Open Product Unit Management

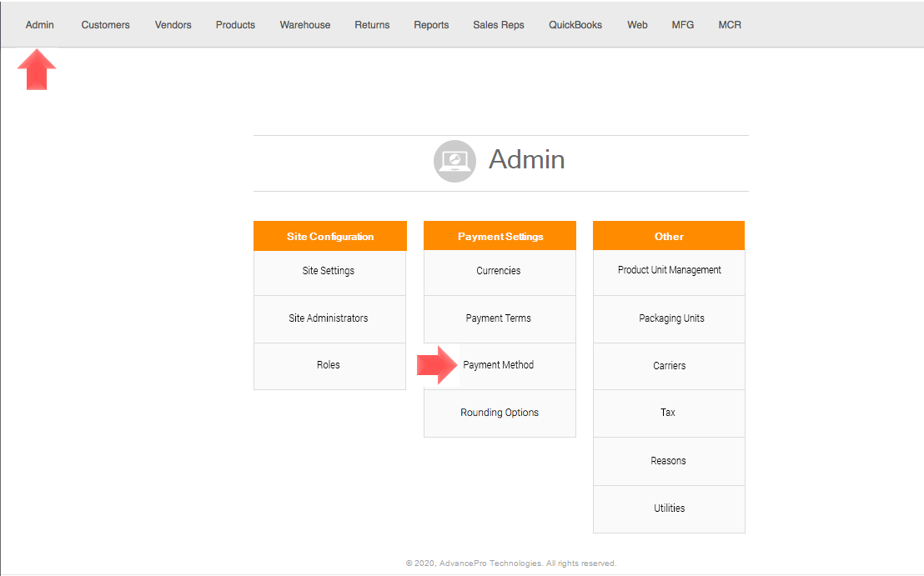(x=669, y=270)
